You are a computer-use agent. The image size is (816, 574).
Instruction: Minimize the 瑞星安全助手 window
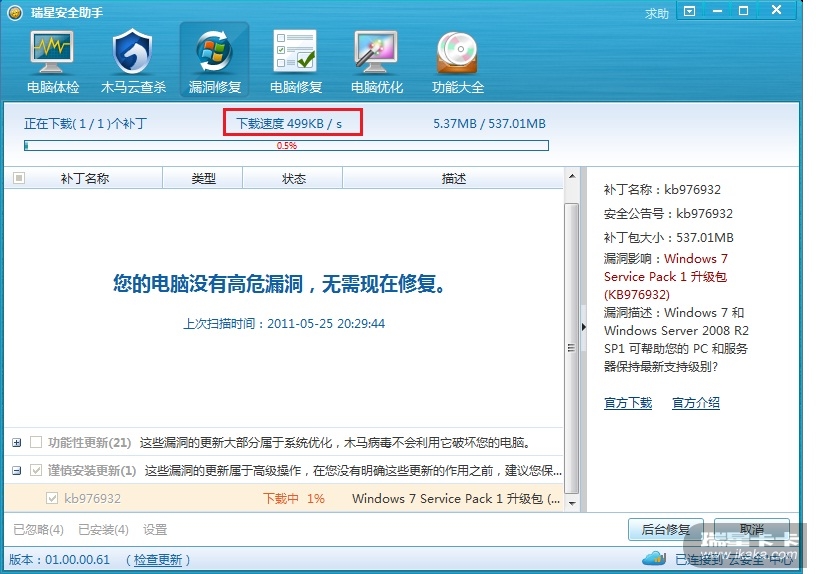(718, 11)
